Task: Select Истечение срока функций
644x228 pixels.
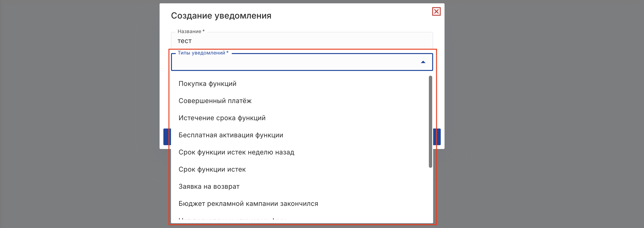Action: [x=222, y=118]
